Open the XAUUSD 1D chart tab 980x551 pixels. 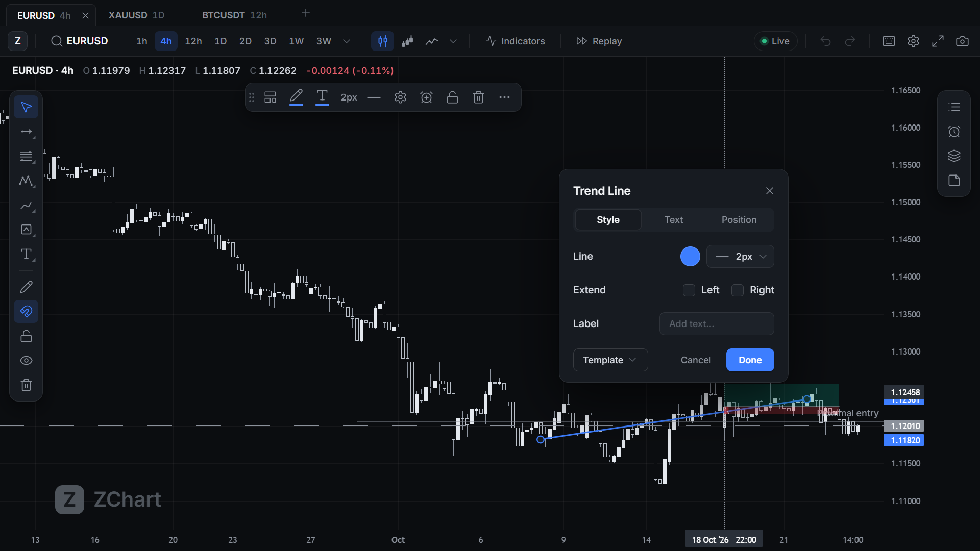coord(136,15)
